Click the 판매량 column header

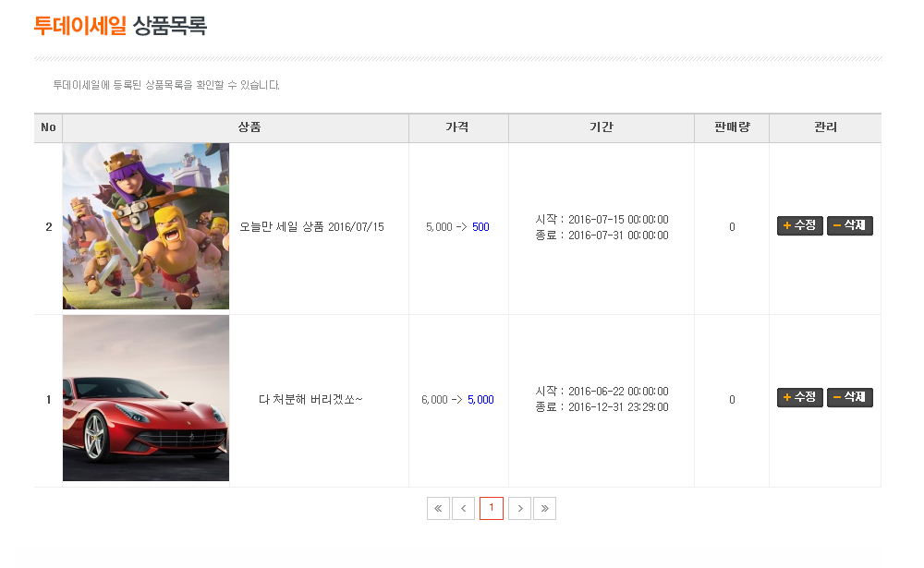pyautogui.click(x=731, y=127)
